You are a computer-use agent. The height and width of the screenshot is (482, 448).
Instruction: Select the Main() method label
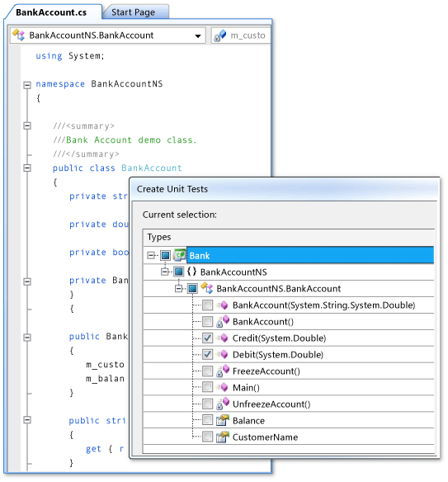coord(246,388)
